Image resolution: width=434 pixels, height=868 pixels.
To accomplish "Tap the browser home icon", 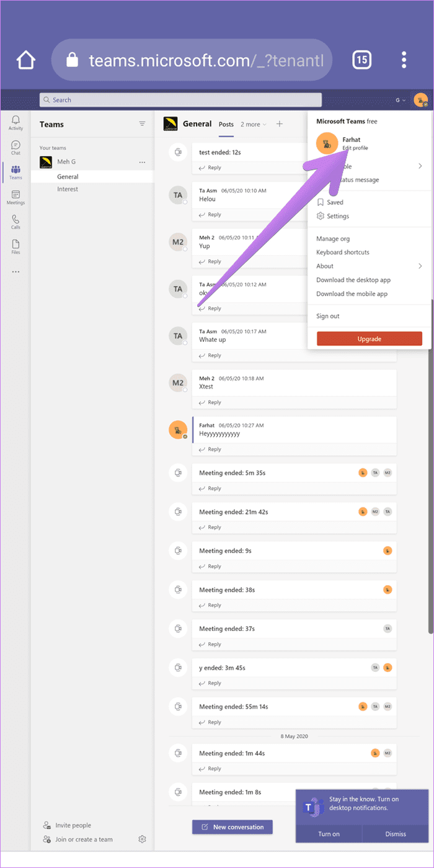I will [x=26, y=60].
